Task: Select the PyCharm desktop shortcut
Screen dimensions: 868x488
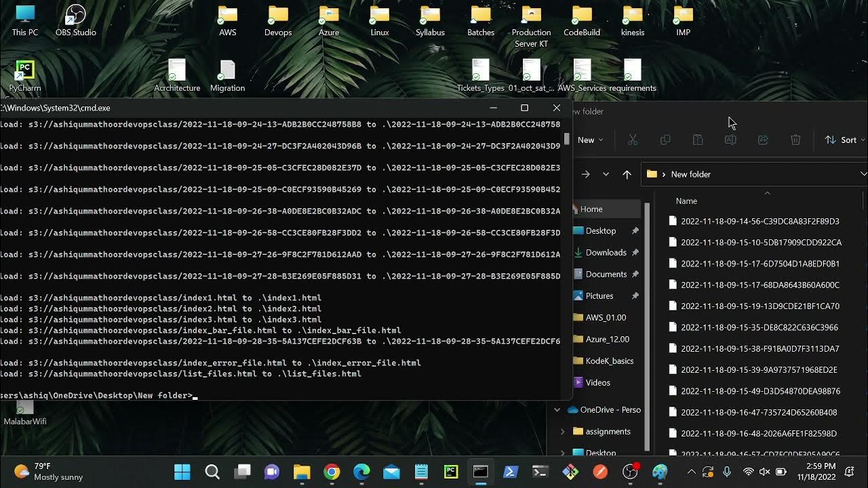Action: (25, 76)
